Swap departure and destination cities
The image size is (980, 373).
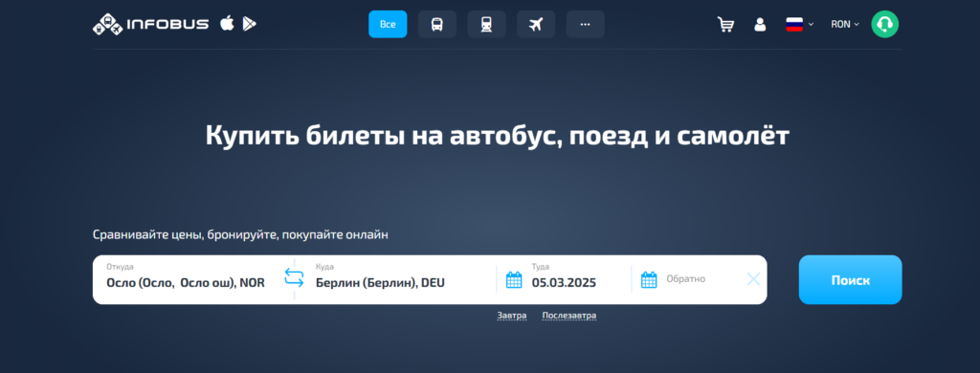[x=294, y=277]
